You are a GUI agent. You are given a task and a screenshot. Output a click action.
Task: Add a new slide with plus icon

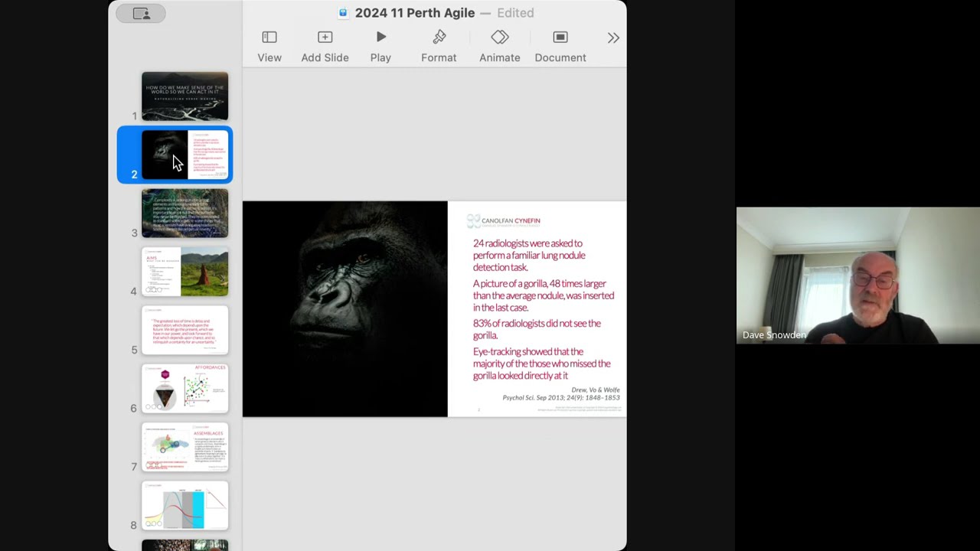tap(325, 37)
